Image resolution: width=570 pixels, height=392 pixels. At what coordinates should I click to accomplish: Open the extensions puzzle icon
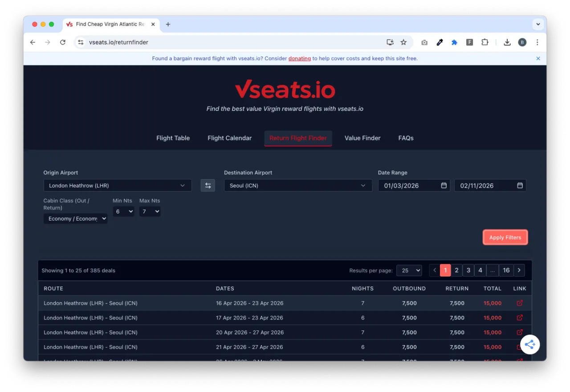point(484,42)
